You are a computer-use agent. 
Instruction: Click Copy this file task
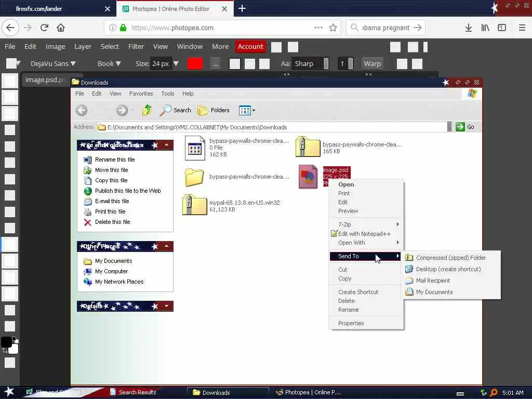[x=111, y=180]
